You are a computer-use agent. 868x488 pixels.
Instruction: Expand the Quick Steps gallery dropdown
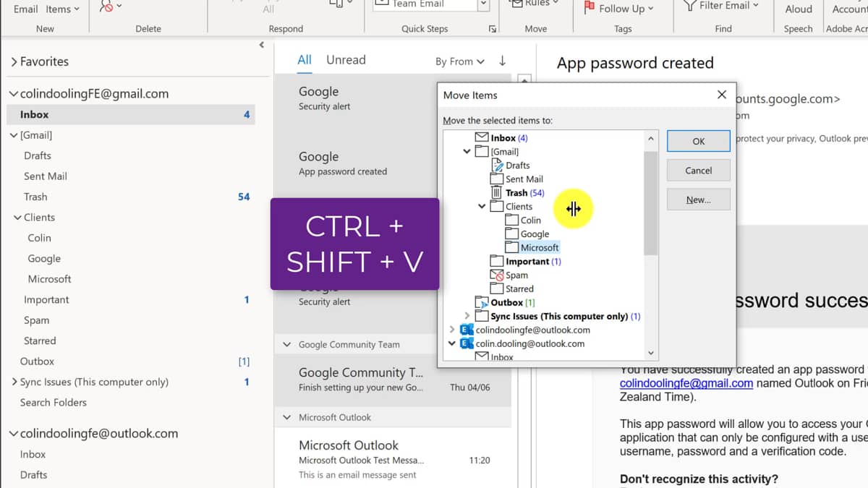coord(483,4)
